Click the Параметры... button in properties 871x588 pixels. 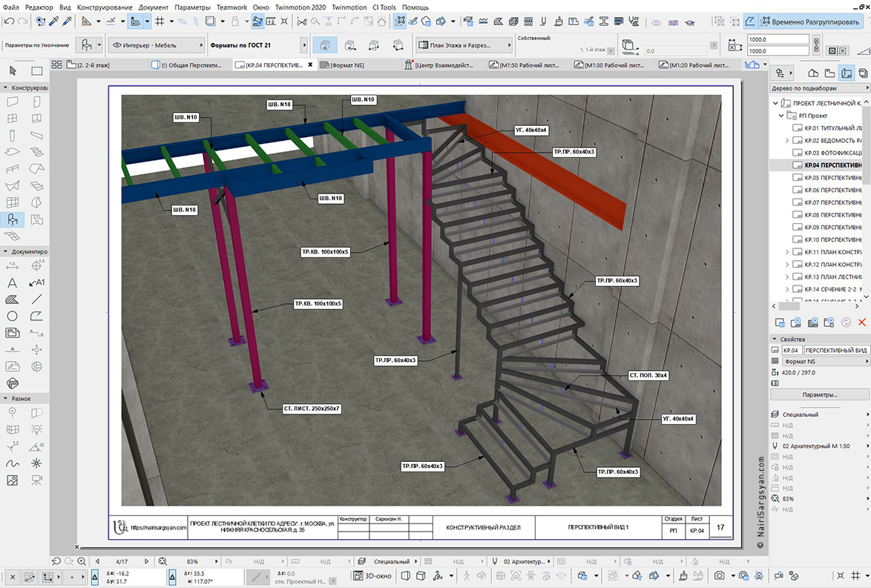819,394
